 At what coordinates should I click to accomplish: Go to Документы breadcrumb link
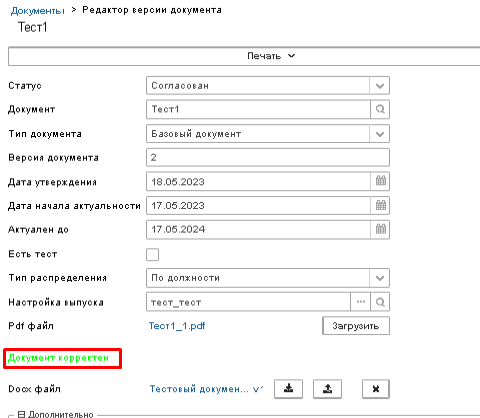37,10
